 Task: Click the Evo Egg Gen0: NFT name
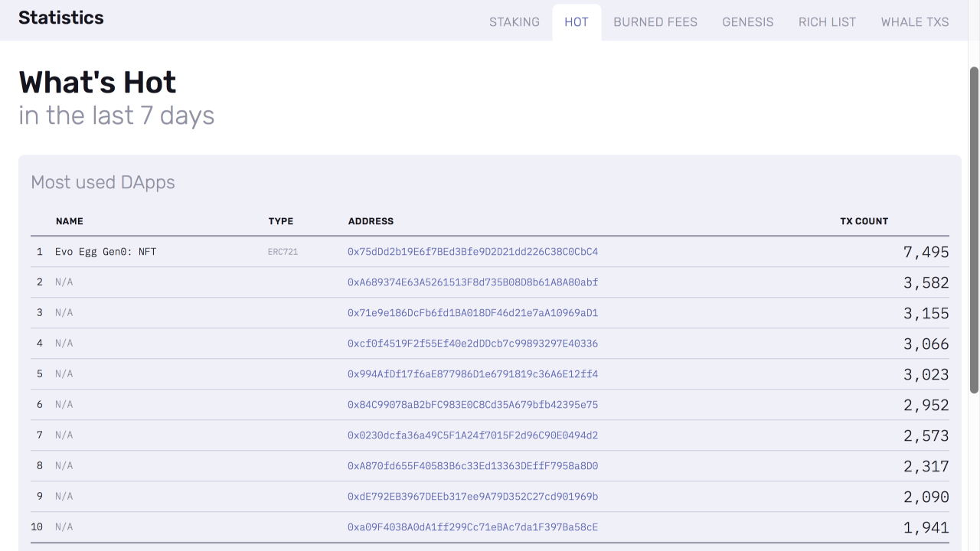tap(106, 252)
